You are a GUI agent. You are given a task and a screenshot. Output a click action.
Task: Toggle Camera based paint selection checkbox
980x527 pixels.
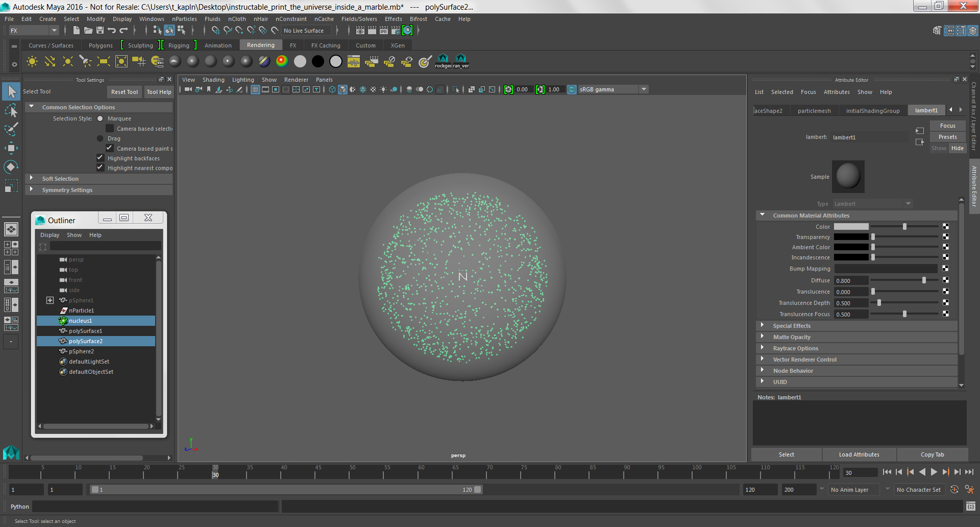pos(110,148)
